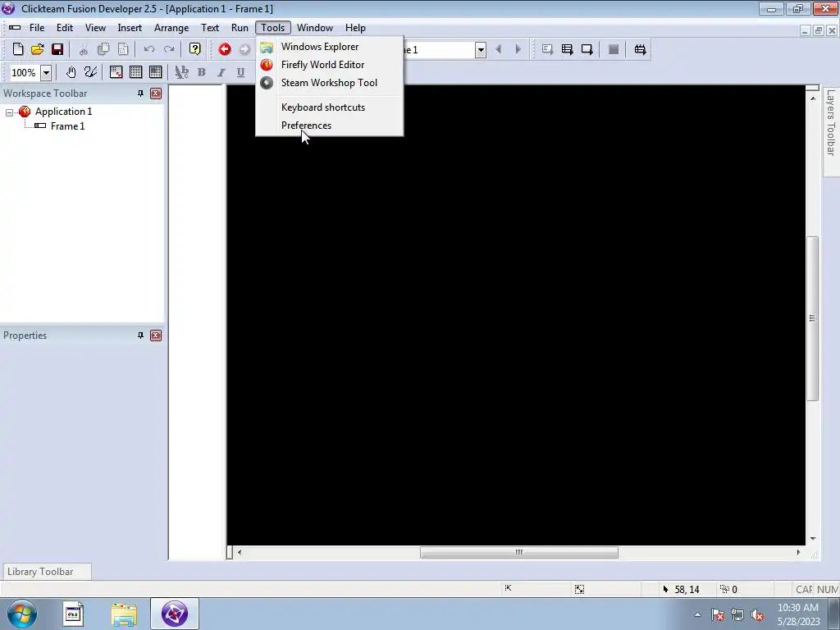
Task: Click the scroll right arrow
Action: (x=798, y=552)
